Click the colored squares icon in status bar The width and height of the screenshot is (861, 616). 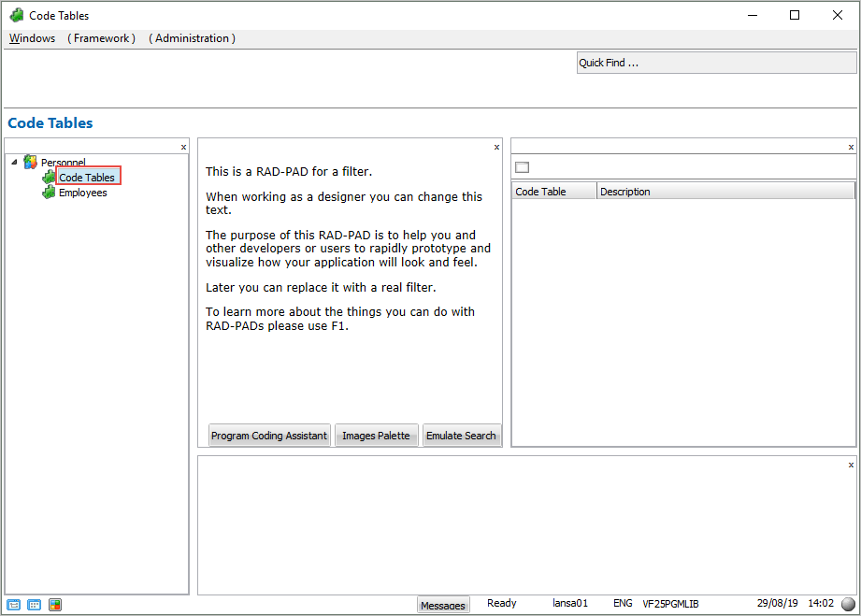click(55, 605)
